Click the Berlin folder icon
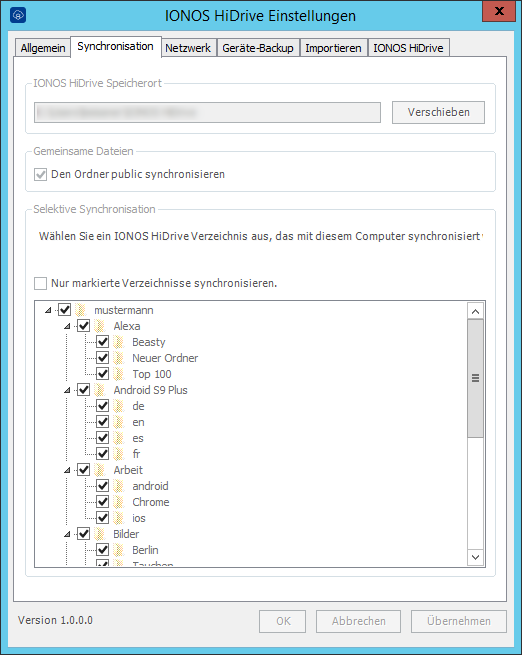 (x=119, y=550)
